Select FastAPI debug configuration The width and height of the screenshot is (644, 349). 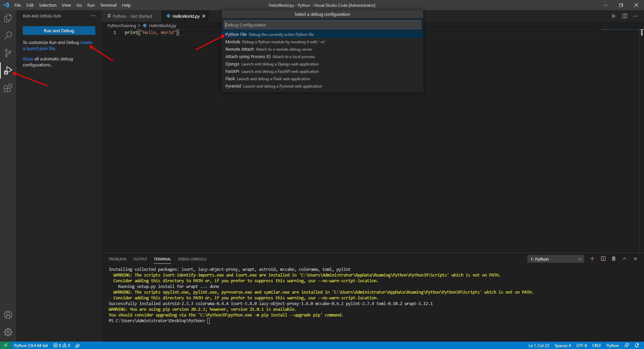322,71
